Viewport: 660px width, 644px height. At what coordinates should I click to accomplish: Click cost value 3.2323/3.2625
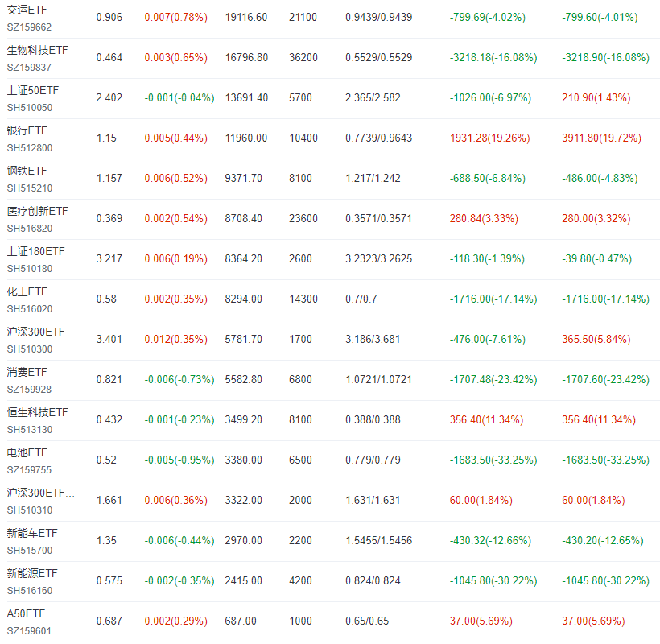pos(379,258)
